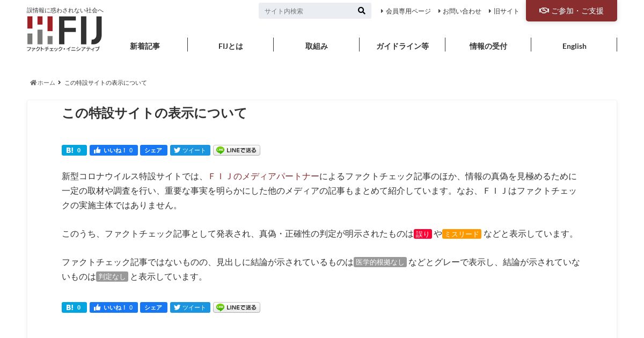644x338 pixels.
Task: Click bottom Hatena B! bookmark button
Action: pyautogui.click(x=74, y=307)
